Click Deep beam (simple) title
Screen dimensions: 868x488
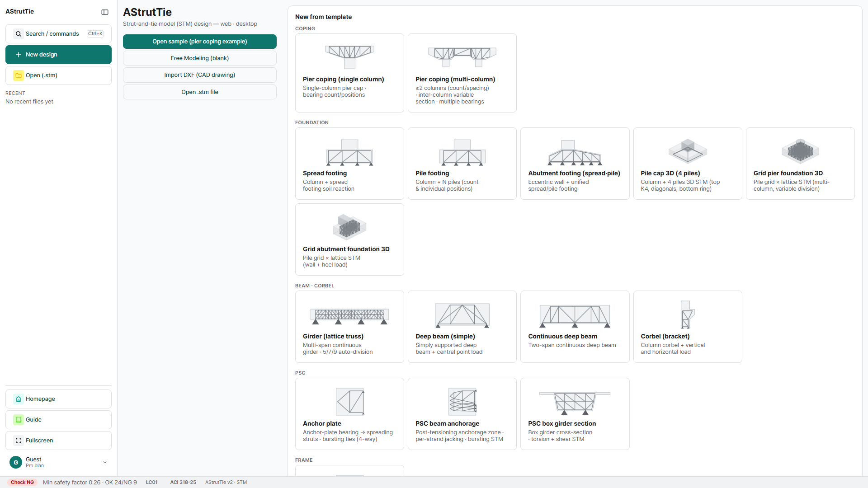[x=445, y=337]
